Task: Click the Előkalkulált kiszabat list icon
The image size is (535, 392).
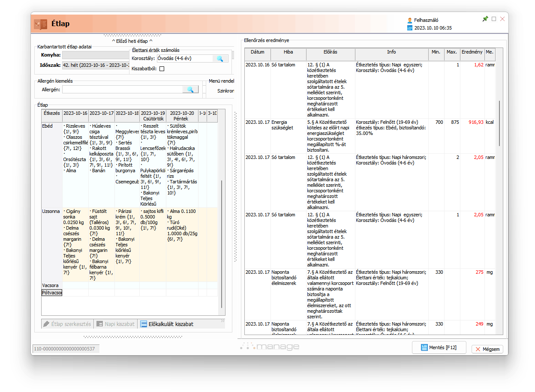Action: (144, 324)
